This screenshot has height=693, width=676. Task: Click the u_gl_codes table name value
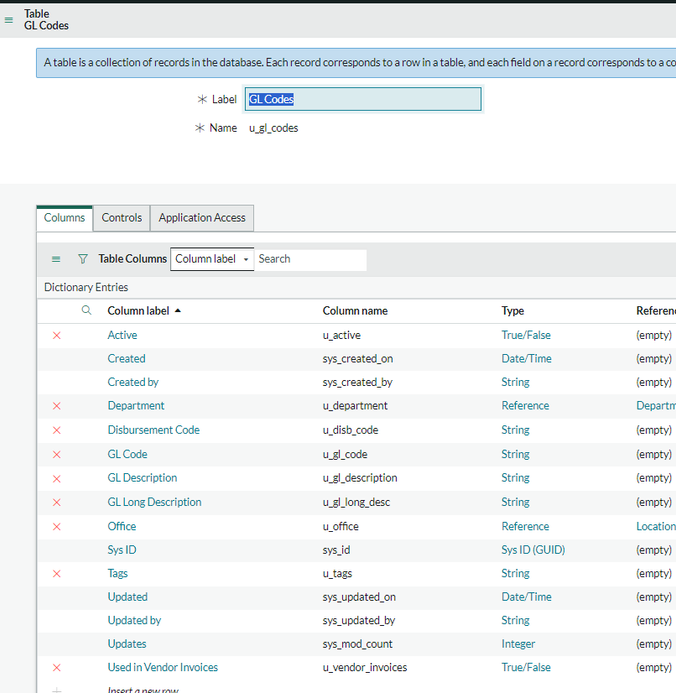point(273,128)
